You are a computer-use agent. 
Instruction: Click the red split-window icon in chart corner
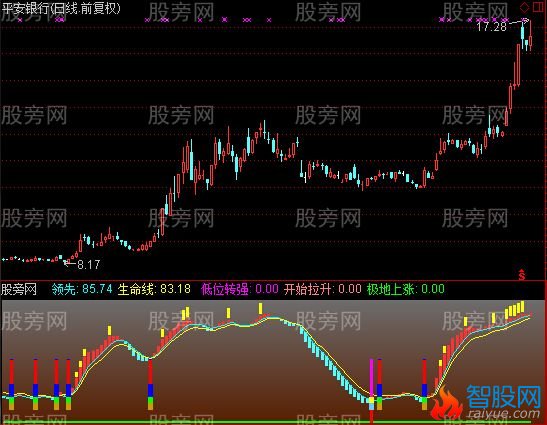(x=538, y=7)
